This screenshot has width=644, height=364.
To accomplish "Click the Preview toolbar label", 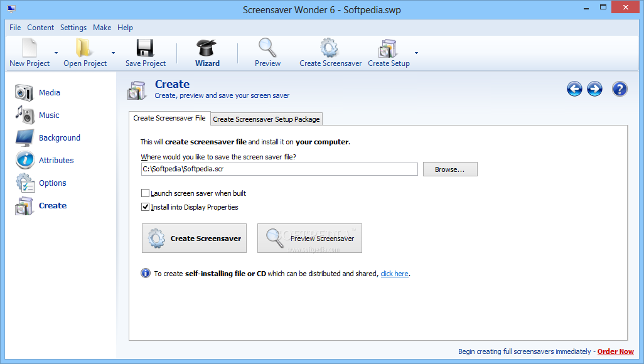I will 267,63.
